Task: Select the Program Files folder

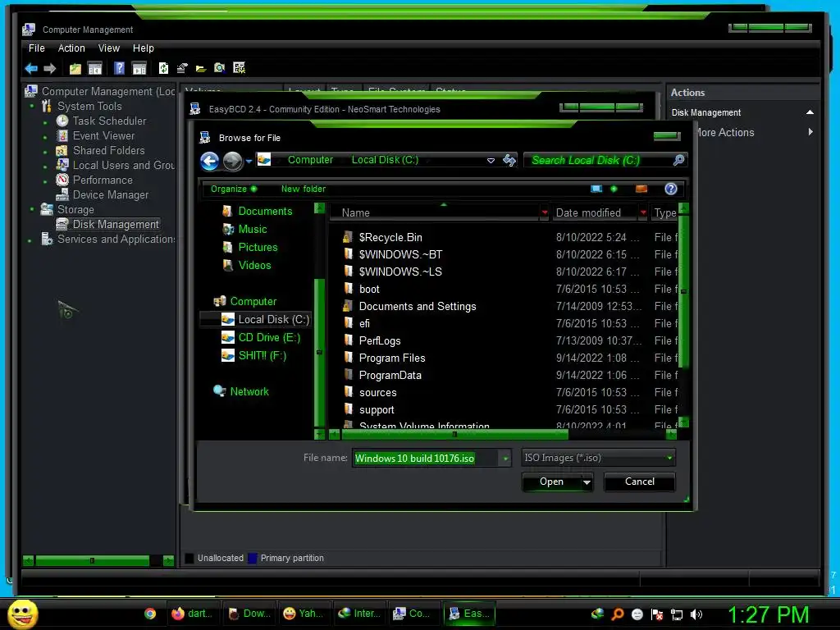Action: 392,358
